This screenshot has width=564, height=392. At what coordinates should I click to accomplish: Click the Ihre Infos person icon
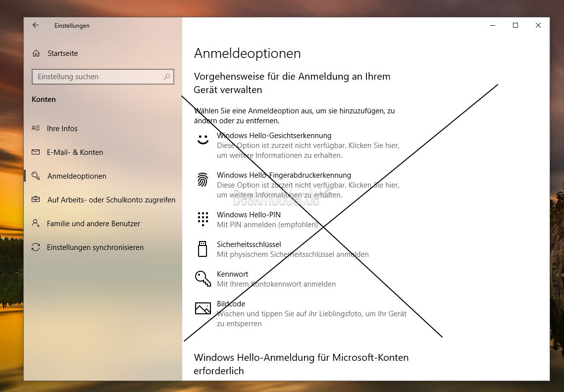pyautogui.click(x=36, y=128)
